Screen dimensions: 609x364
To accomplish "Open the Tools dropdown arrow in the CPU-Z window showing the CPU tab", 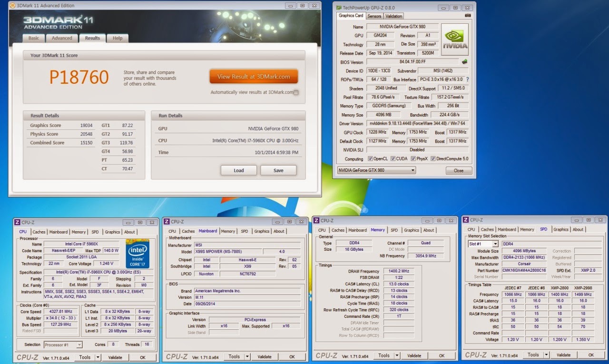I will click(x=98, y=357).
